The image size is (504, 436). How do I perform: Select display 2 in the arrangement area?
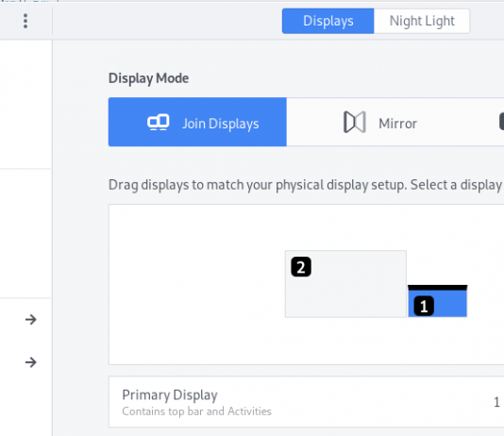pos(345,284)
